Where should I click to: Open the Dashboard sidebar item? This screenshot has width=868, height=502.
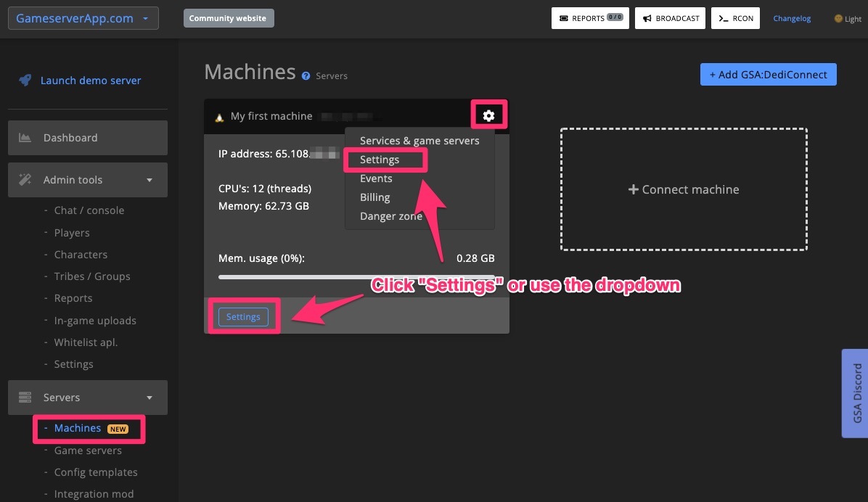tap(88, 137)
